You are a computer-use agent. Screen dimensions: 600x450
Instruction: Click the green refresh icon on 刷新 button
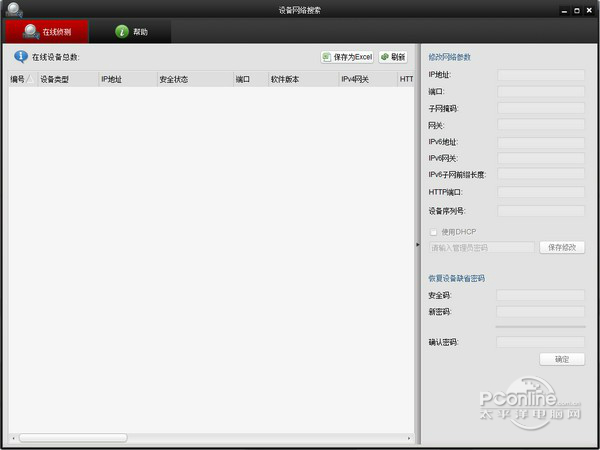pos(385,57)
